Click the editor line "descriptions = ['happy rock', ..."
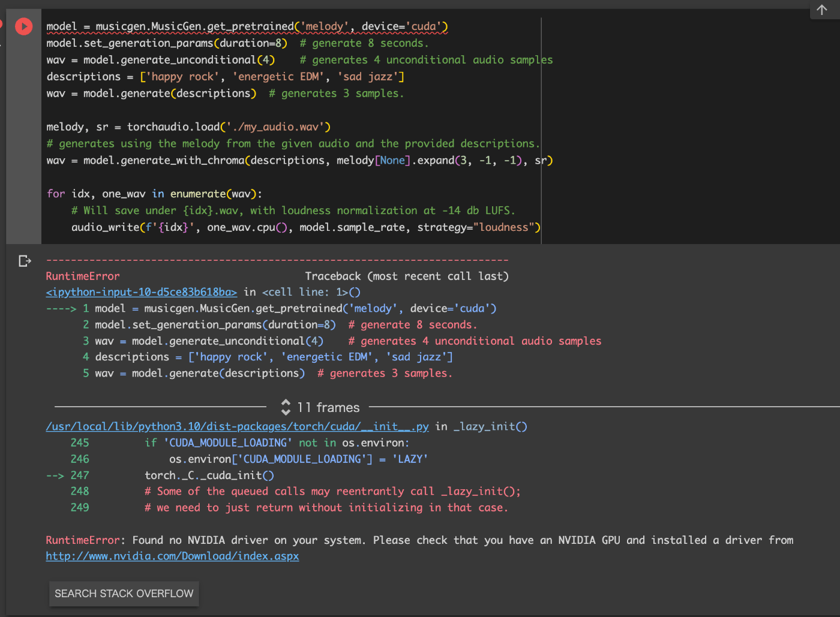This screenshot has width=840, height=617. [x=225, y=77]
